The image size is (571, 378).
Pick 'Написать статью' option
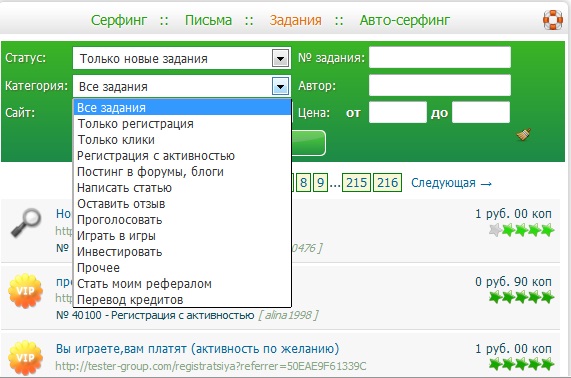coord(182,188)
